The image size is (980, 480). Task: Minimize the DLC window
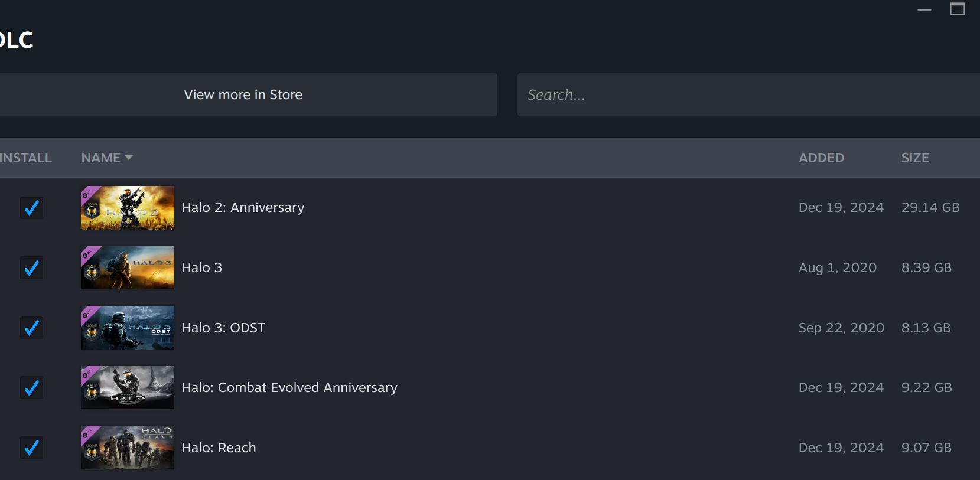924,9
